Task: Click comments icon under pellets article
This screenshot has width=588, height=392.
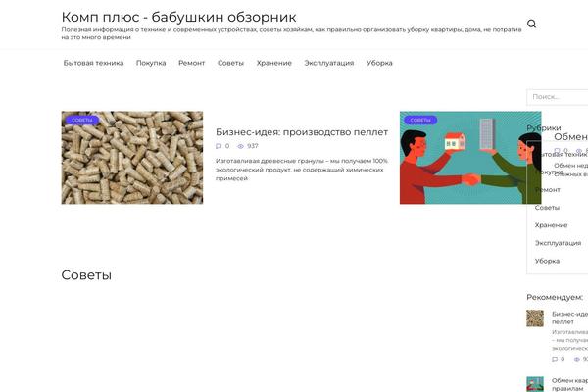Action: tap(219, 146)
